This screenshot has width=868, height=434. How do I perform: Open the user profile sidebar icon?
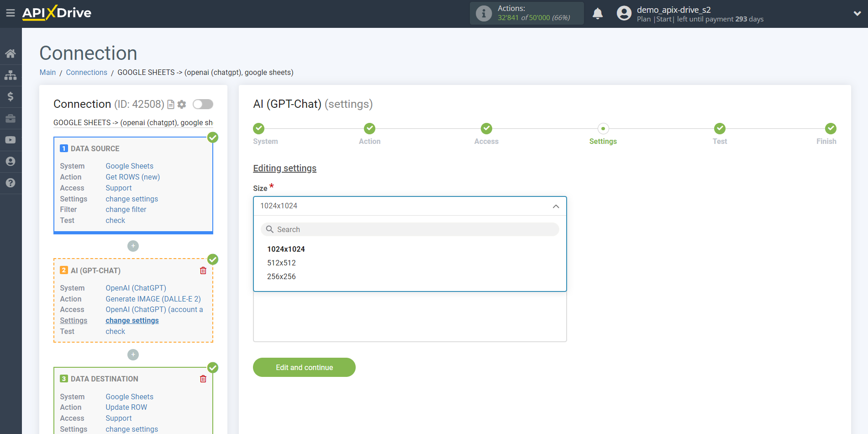[11, 161]
